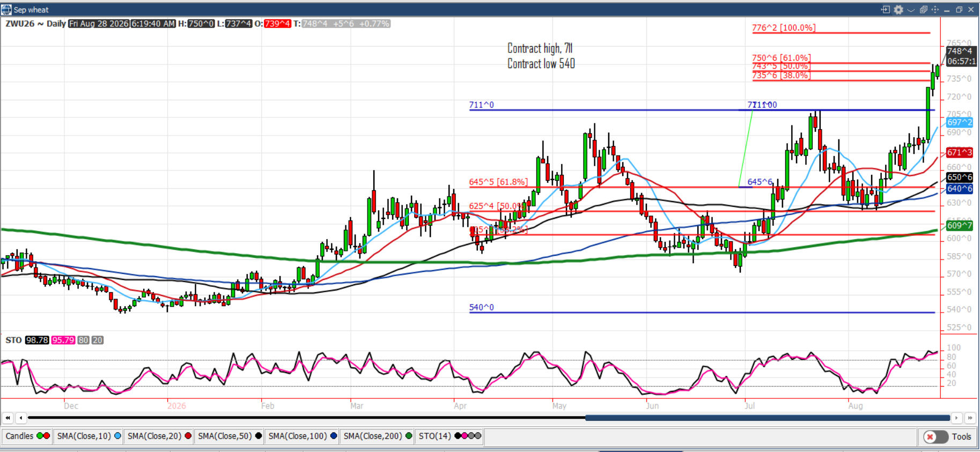The width and height of the screenshot is (980, 452).
Task: Click the 697^2 SMA 10 price tag
Action: point(960,122)
